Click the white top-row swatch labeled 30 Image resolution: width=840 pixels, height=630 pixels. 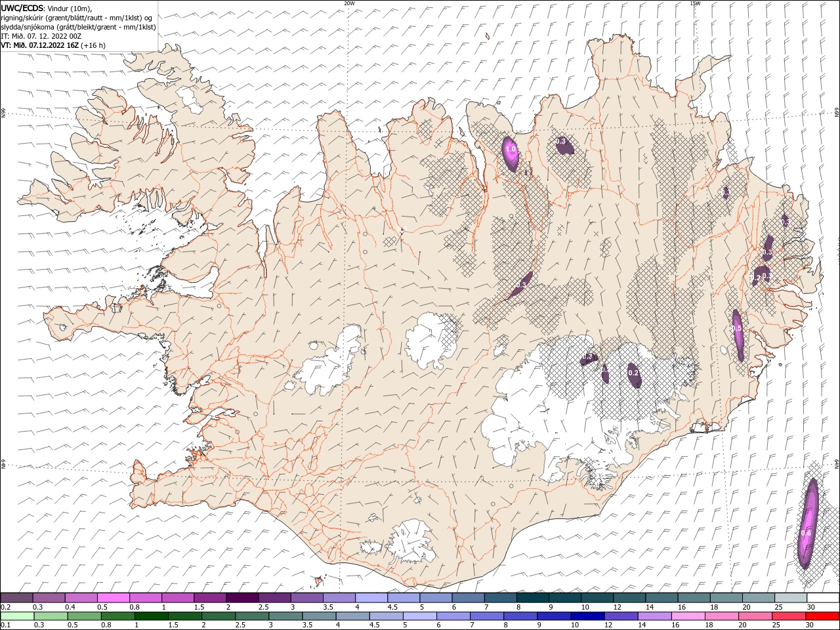pyautogui.click(x=822, y=598)
